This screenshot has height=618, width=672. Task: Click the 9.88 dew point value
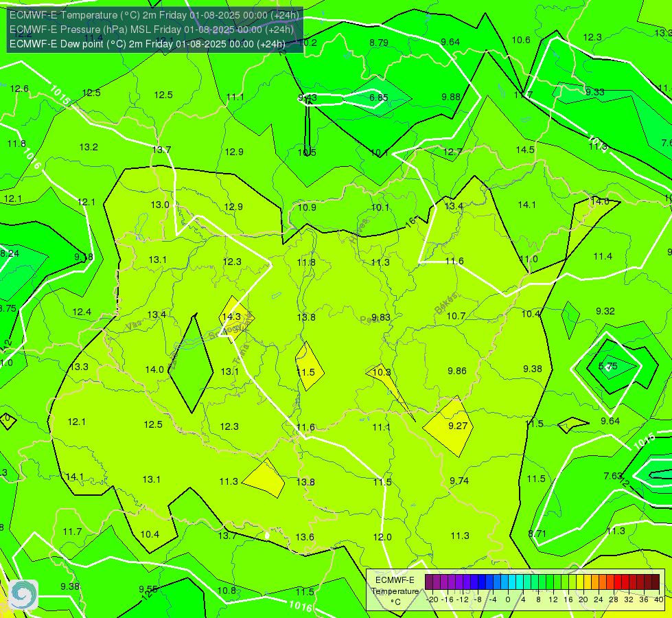pos(451,97)
